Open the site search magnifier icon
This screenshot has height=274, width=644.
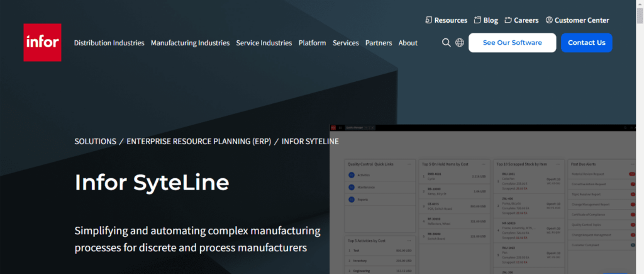[446, 42]
